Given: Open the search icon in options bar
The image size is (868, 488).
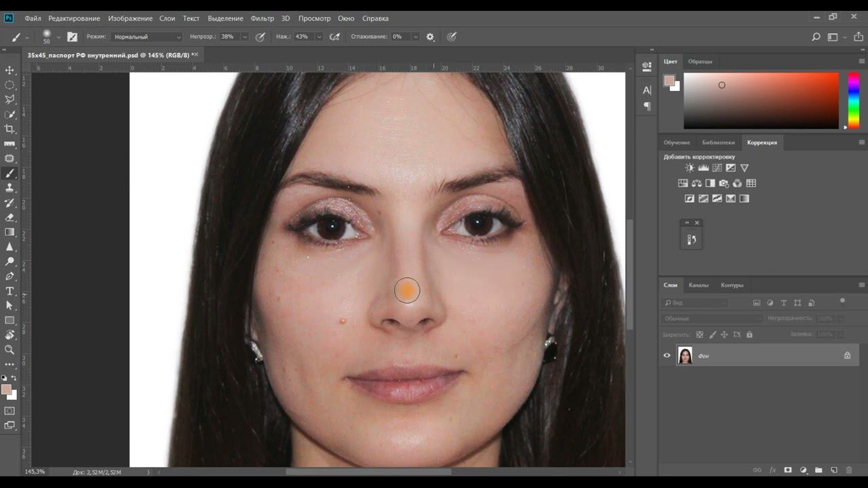Looking at the screenshot, I should (816, 37).
